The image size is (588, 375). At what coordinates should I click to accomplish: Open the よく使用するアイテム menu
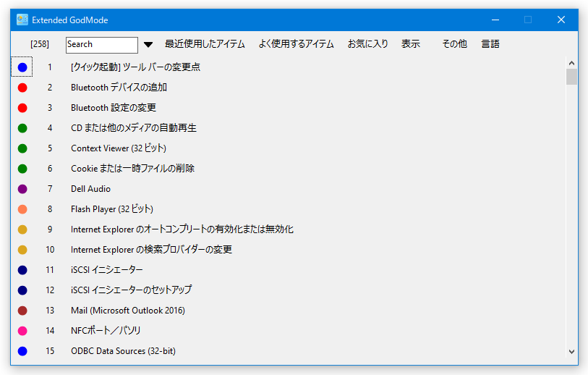pos(296,44)
